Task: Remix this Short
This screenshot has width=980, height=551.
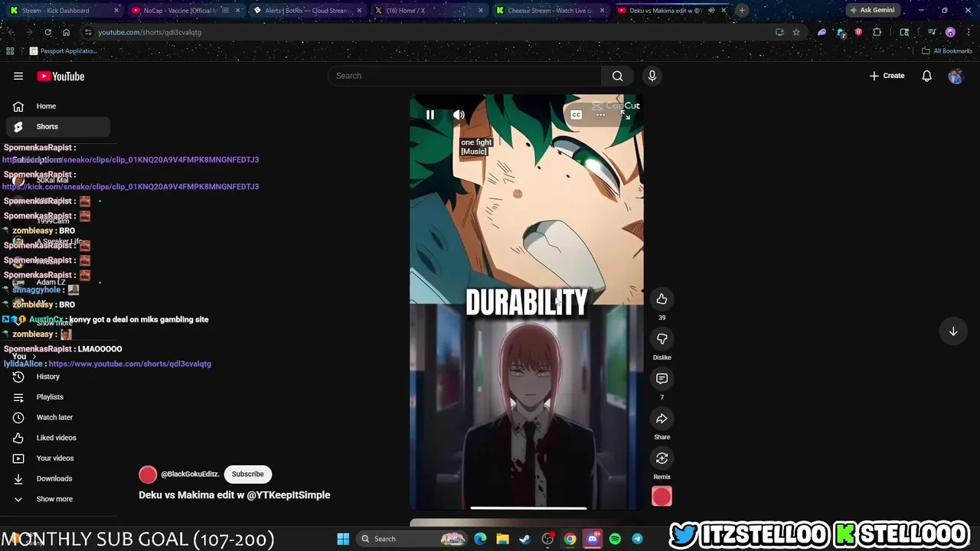Action: click(661, 458)
